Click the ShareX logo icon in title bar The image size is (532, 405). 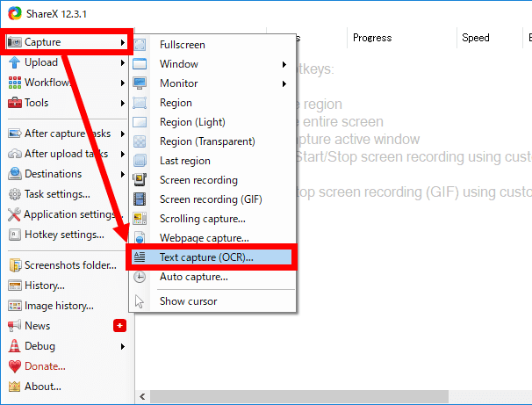click(x=15, y=13)
